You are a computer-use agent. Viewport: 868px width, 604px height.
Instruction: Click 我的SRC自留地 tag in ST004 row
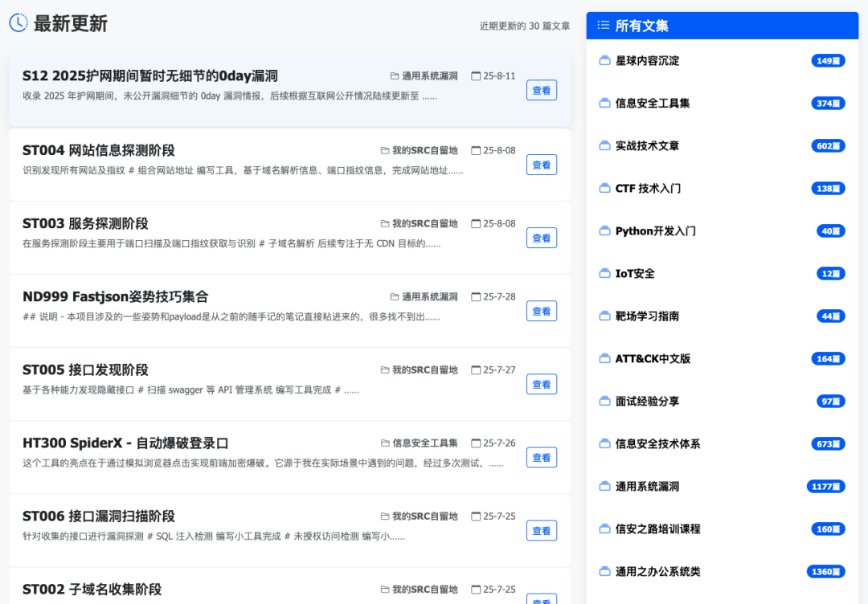(x=425, y=150)
